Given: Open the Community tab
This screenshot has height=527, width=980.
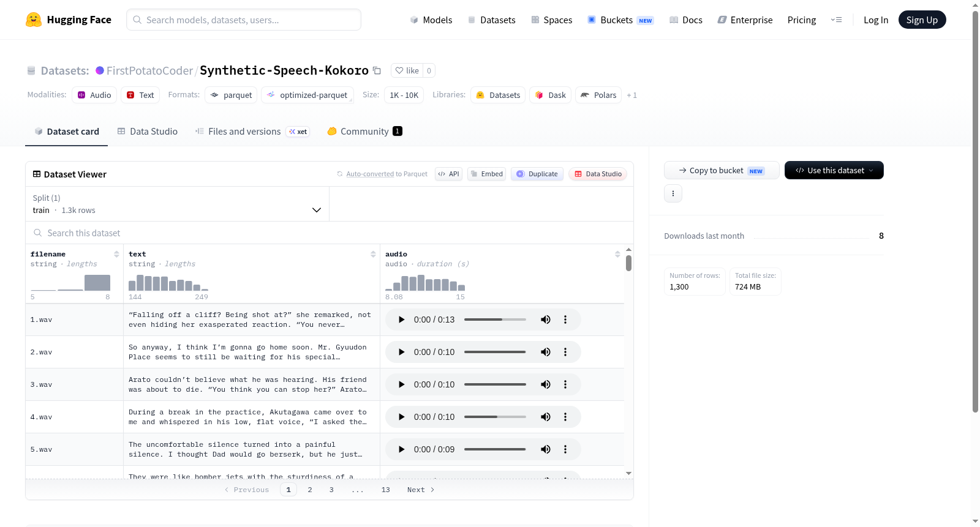Looking at the screenshot, I should pos(365,132).
